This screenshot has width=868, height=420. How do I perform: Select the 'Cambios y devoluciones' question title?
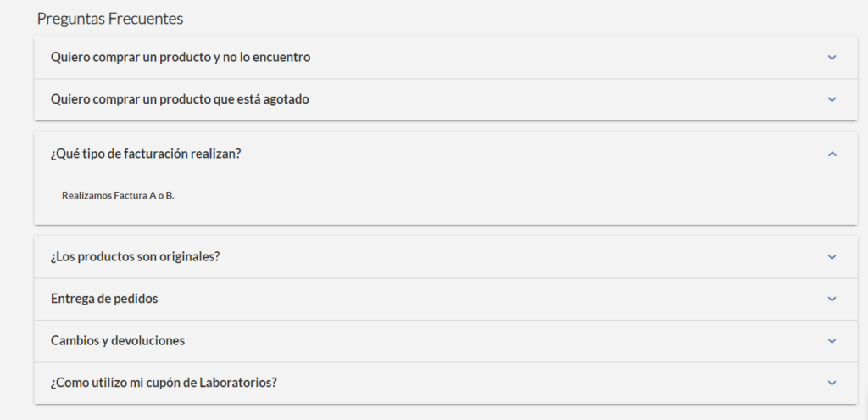pyautogui.click(x=118, y=341)
